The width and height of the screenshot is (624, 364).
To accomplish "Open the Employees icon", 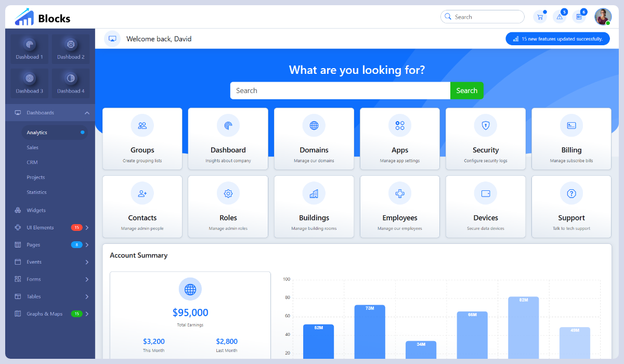I will 399,193.
